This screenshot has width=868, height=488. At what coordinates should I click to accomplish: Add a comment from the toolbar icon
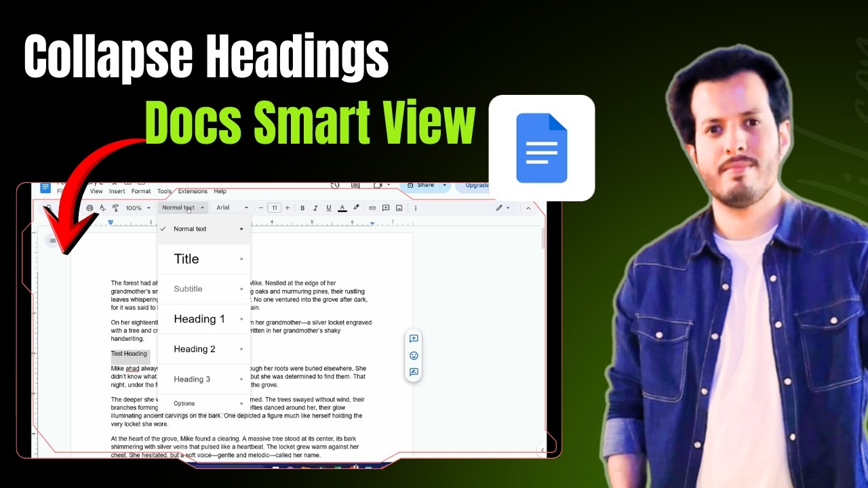coord(386,208)
